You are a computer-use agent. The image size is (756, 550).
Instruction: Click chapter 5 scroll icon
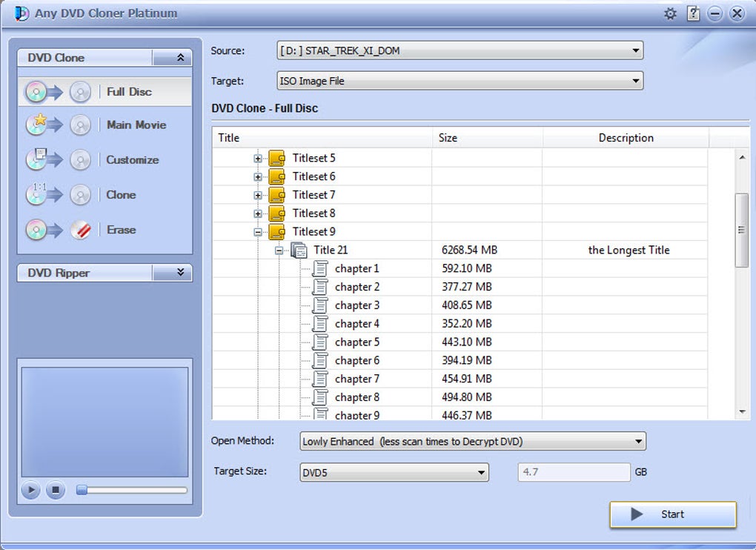[x=320, y=342]
